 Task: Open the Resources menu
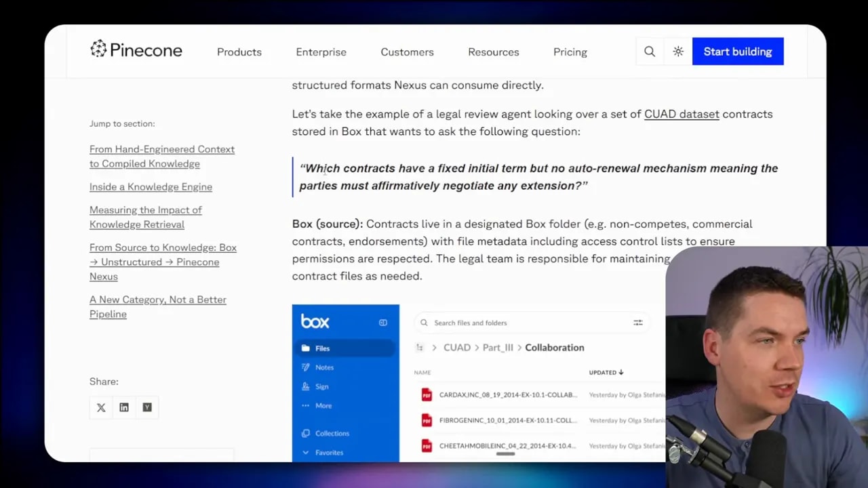pos(494,52)
